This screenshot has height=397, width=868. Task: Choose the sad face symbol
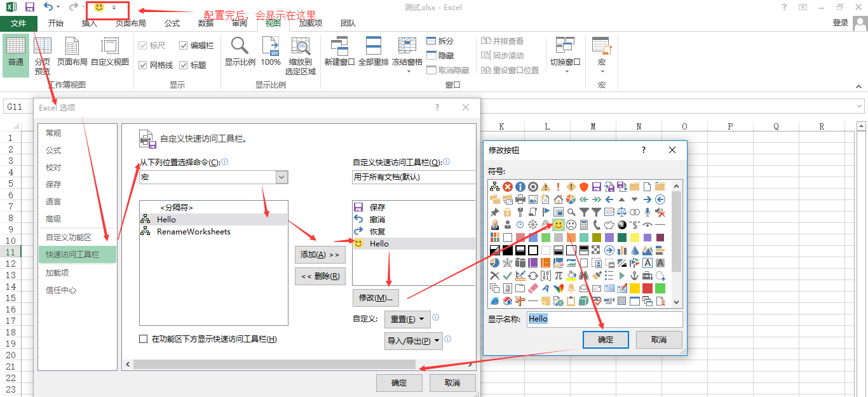[571, 224]
